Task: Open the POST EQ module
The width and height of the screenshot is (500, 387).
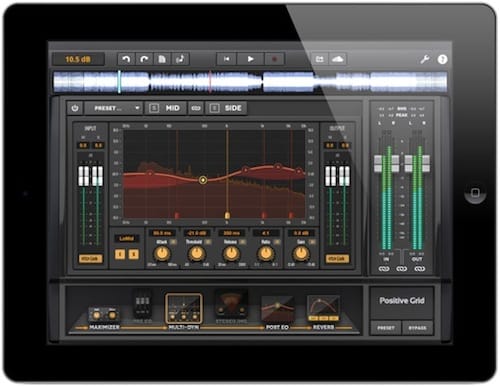Action: pos(277,313)
